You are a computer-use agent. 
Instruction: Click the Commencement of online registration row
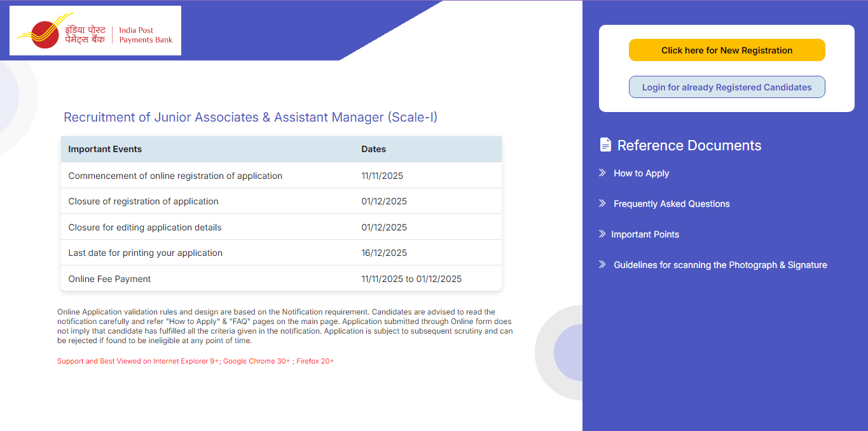(x=280, y=175)
